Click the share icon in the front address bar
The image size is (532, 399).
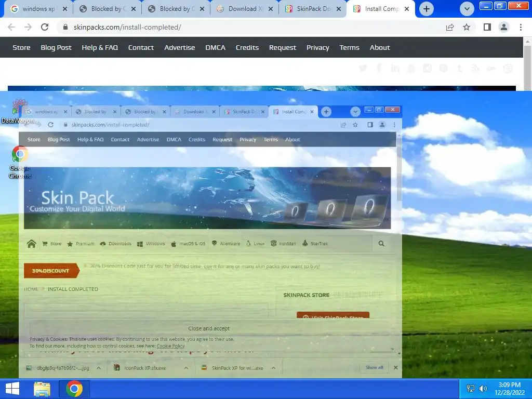pos(450,27)
